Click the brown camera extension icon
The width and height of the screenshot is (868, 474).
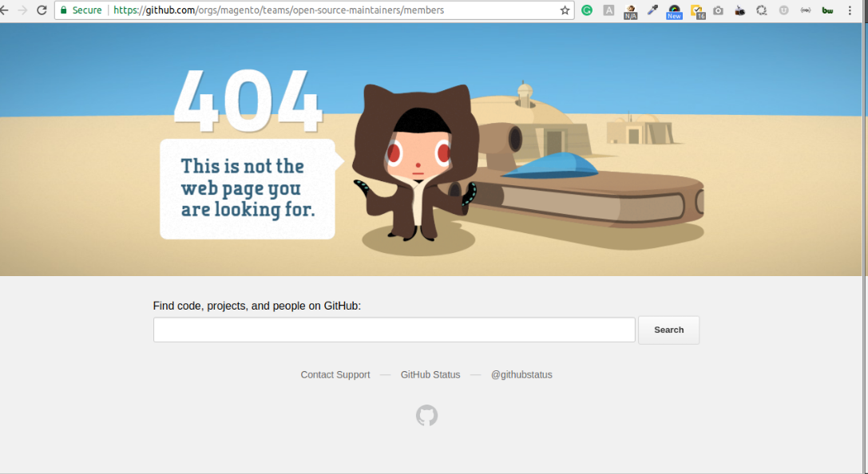coord(739,10)
